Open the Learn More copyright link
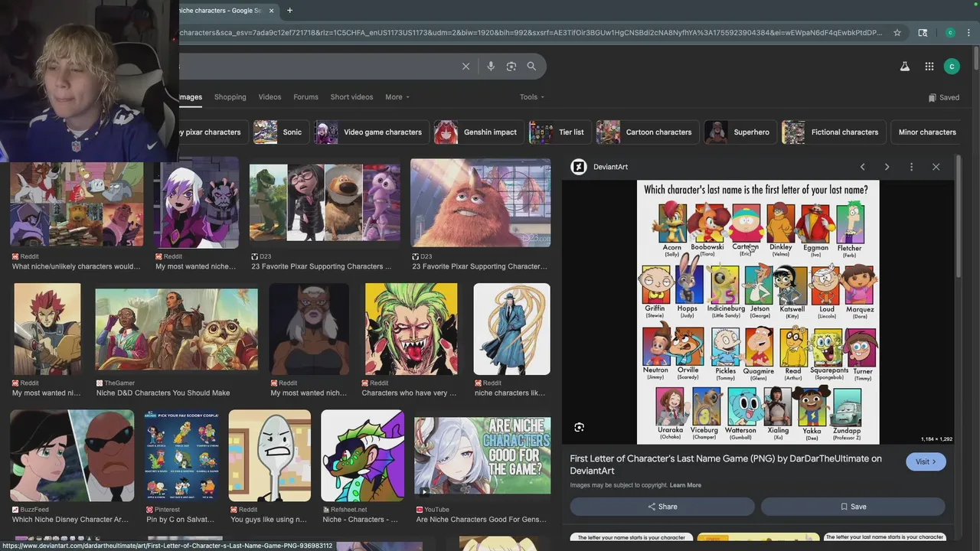Image resolution: width=980 pixels, height=551 pixels. (685, 485)
